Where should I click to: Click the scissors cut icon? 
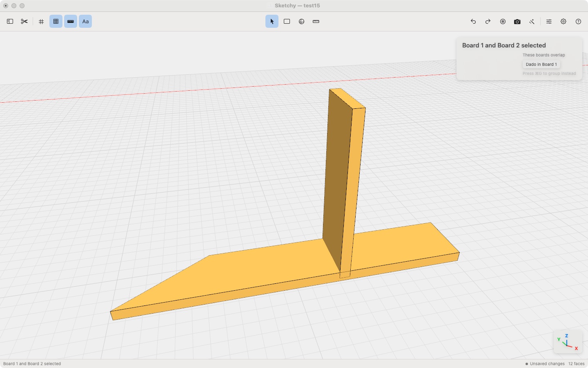24,22
